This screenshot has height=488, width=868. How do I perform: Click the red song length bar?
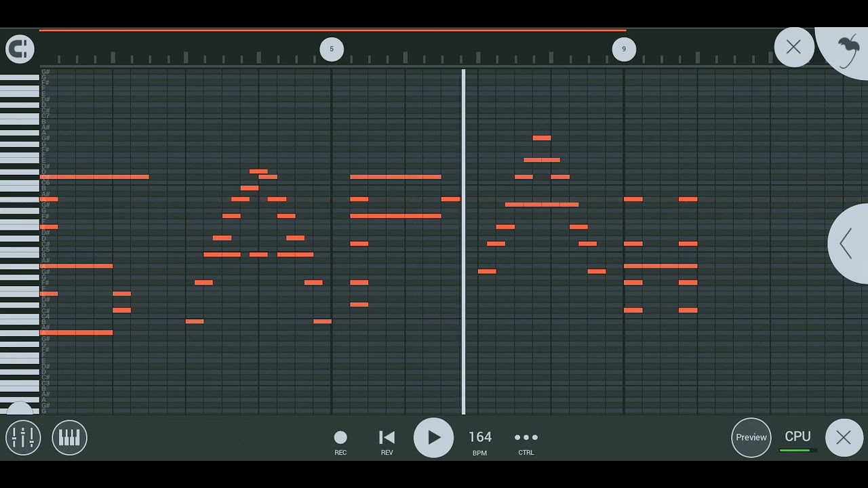coord(332,30)
